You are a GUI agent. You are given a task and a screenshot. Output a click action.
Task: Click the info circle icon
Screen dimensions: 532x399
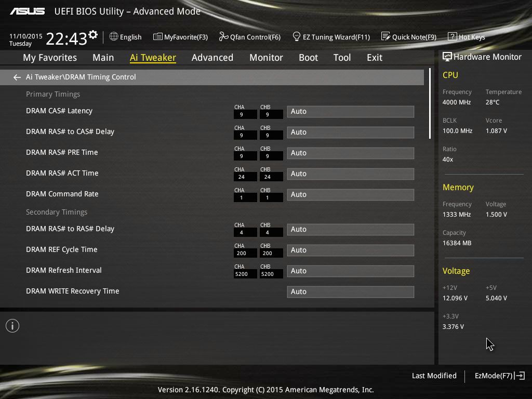(12, 326)
